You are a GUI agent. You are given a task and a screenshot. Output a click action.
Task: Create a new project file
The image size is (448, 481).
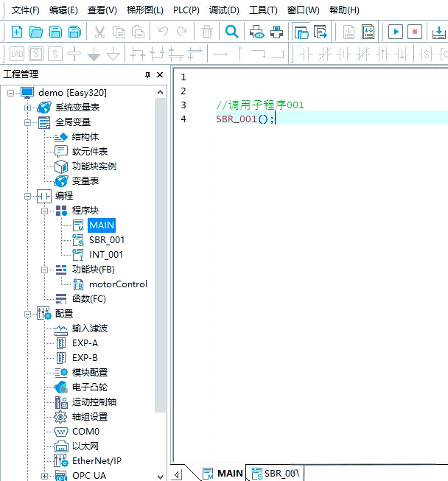17,32
